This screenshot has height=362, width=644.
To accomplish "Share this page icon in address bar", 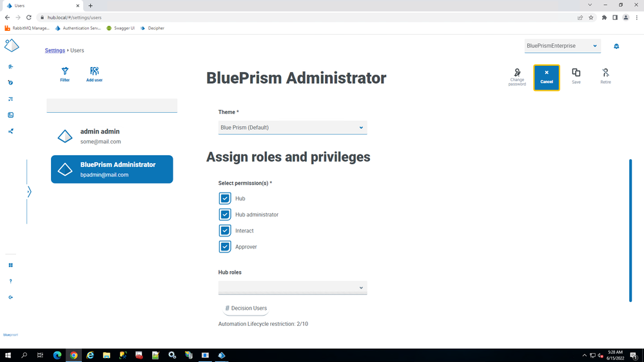I will (x=580, y=17).
